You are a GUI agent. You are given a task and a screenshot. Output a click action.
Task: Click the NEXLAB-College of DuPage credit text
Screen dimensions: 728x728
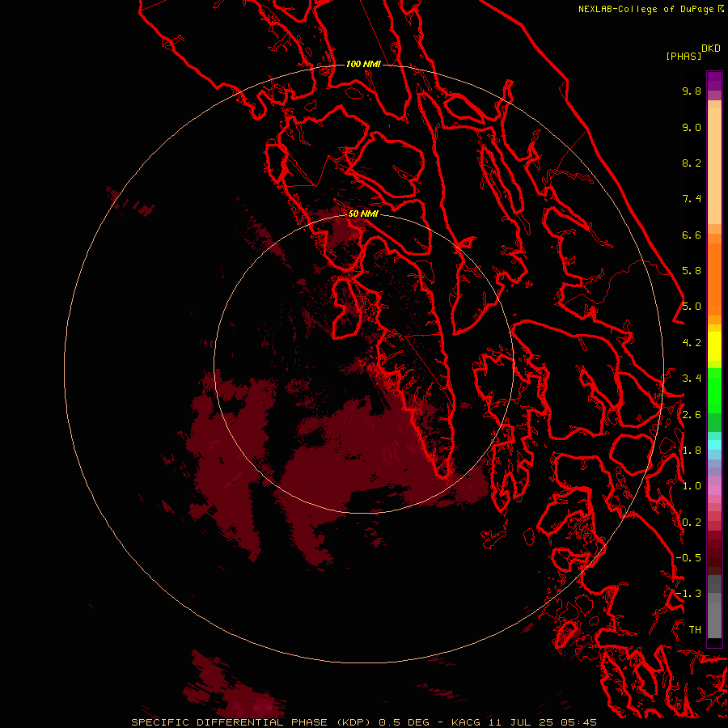[646, 9]
